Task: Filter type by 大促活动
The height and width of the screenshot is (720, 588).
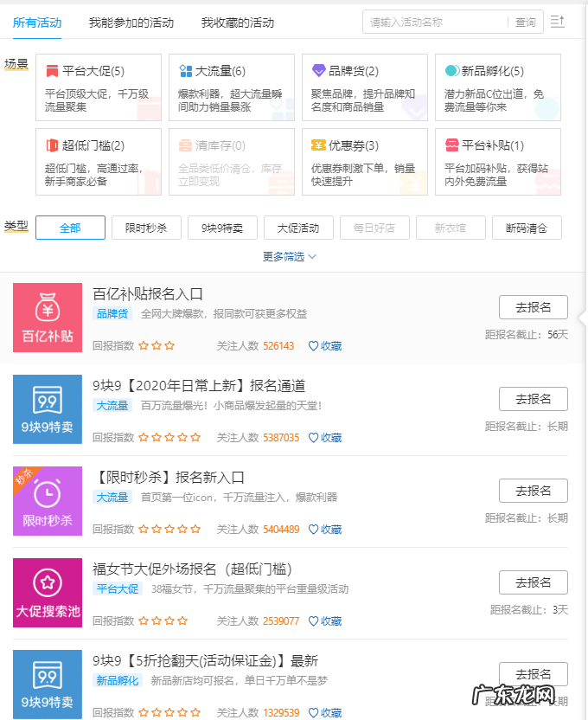Action: pos(298,228)
